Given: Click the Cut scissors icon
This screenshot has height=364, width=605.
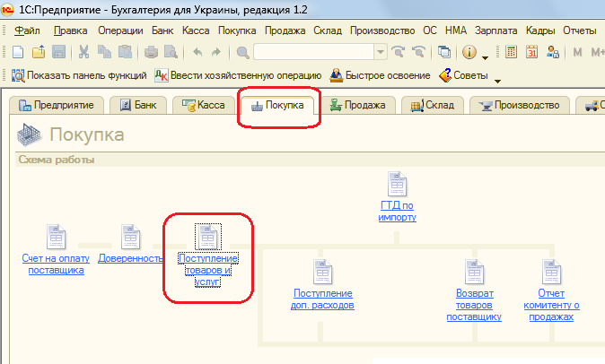Looking at the screenshot, I should point(83,52).
